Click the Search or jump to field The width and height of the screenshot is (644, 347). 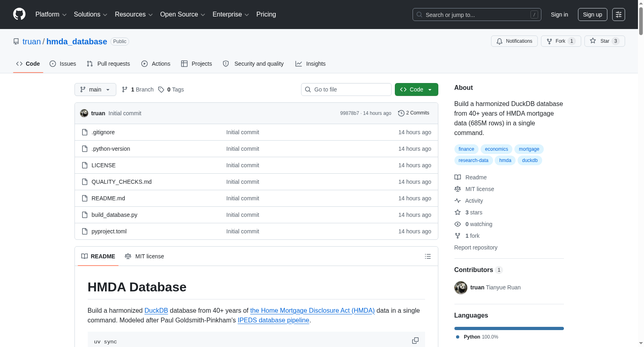point(477,15)
